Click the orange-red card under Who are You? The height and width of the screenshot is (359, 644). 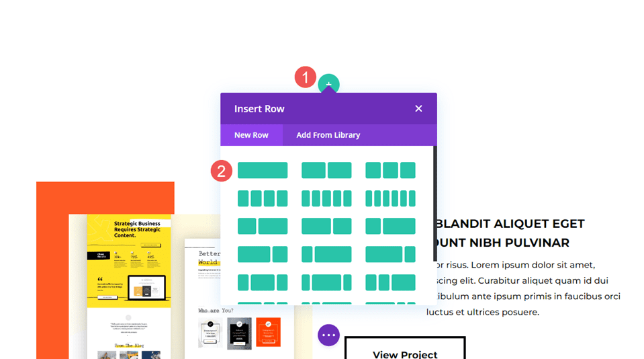tap(268, 332)
